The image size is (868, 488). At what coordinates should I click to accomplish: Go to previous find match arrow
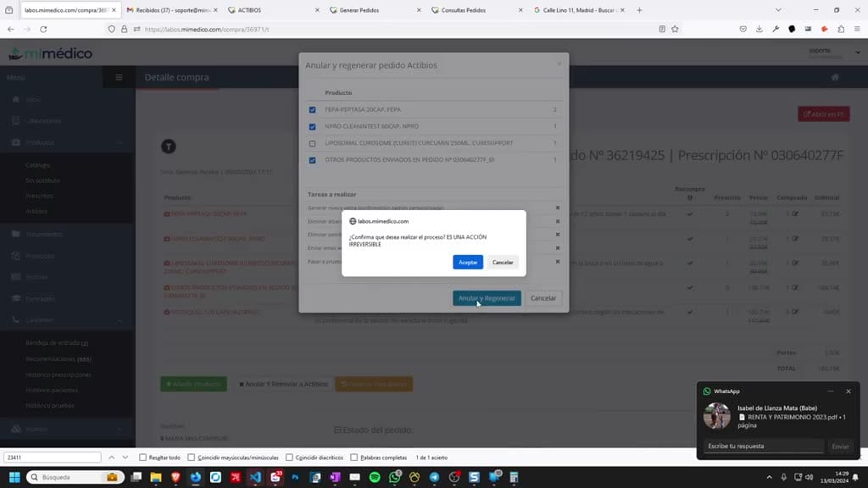tap(111, 457)
